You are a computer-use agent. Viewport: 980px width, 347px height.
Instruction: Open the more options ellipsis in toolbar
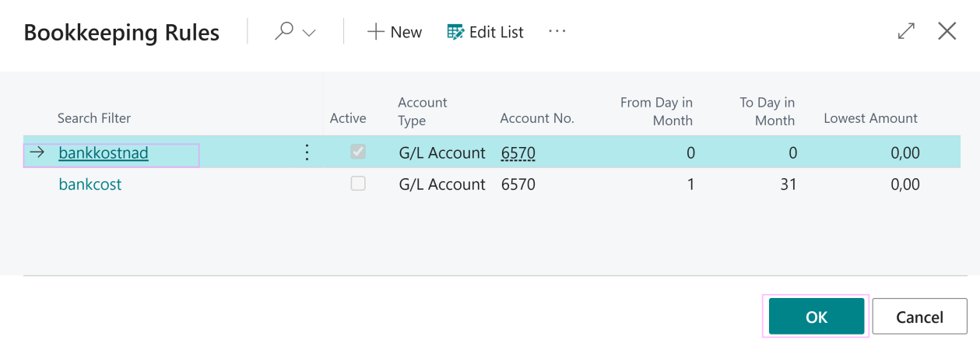557,31
